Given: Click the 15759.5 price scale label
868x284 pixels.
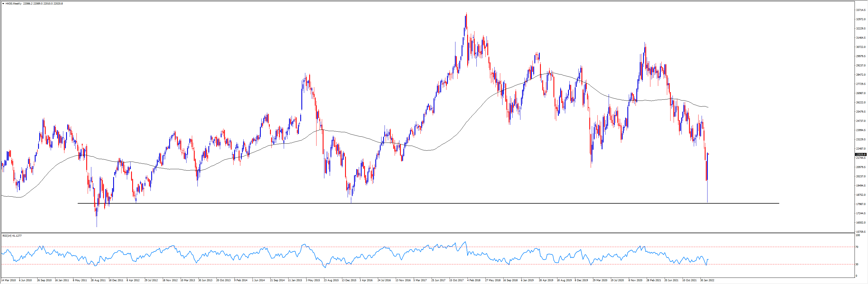Looking at the screenshot, I should (861, 232).
